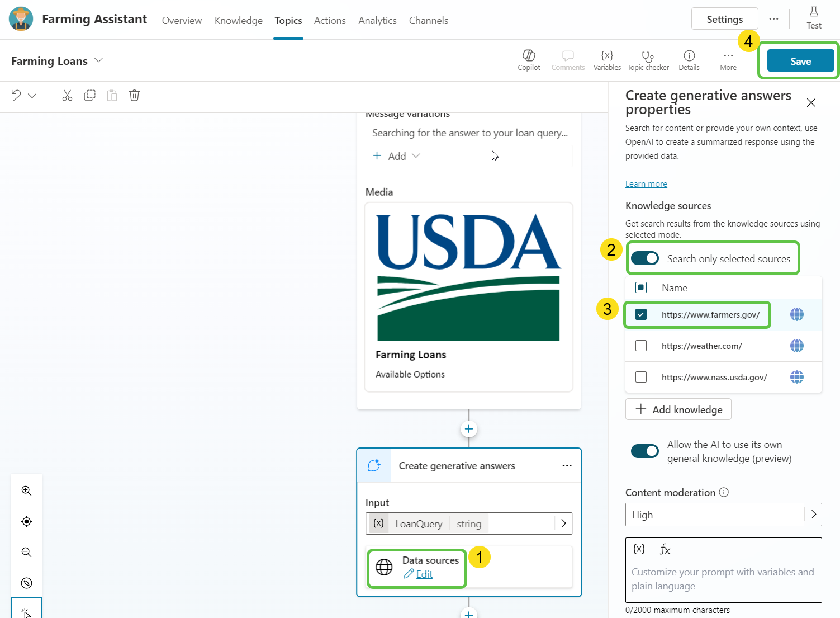Image resolution: width=840 pixels, height=618 pixels.
Task: Expand the Farming Loans topic dropdown
Action: [99, 60]
